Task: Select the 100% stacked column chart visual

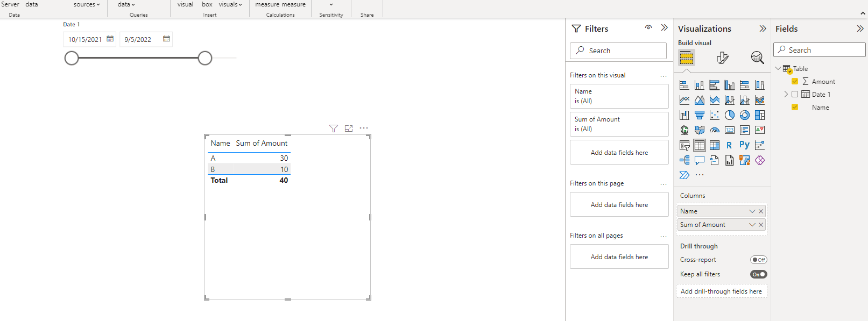Action: point(759,85)
